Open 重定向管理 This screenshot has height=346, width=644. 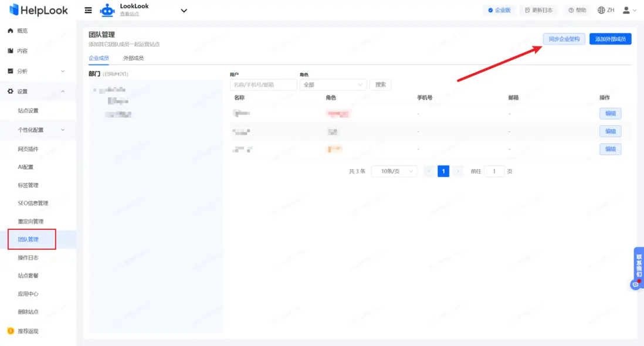pyautogui.click(x=30, y=221)
